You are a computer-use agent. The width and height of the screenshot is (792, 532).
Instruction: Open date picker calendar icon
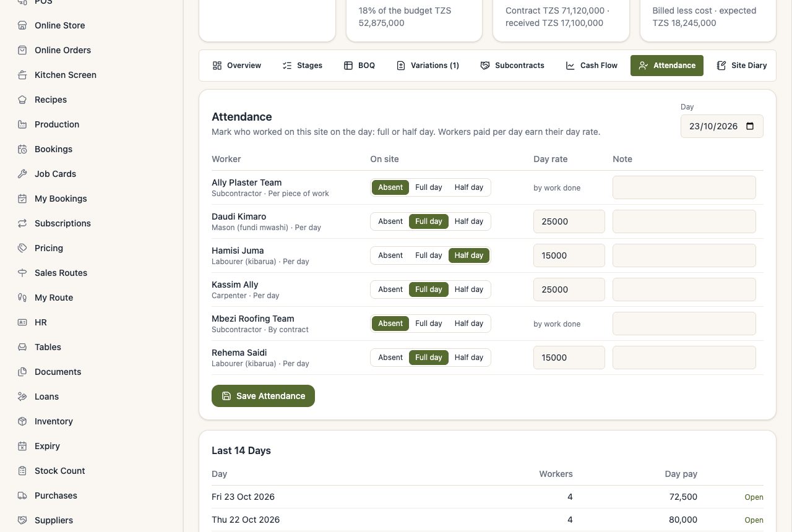(x=750, y=126)
